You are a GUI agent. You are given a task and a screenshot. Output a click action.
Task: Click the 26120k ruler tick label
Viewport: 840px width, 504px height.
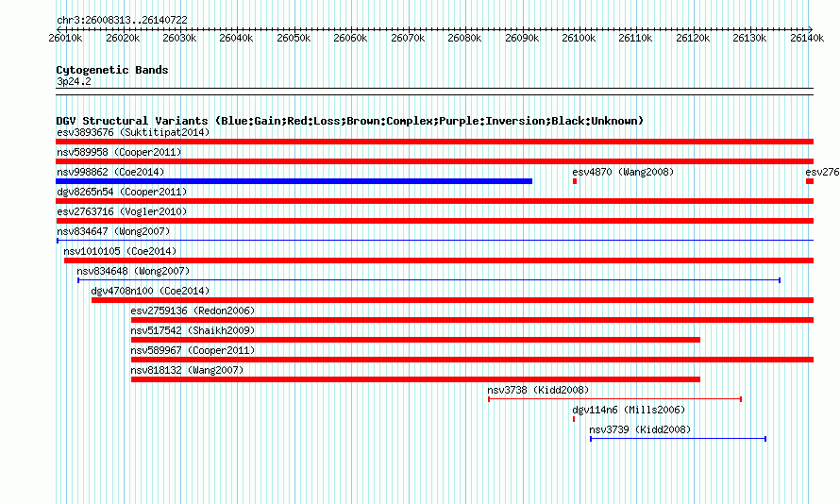pos(693,38)
